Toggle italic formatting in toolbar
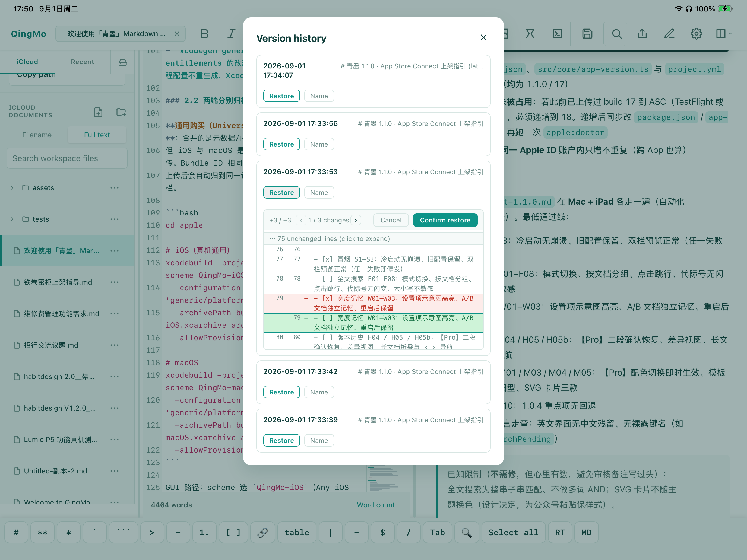Viewport: 747px width, 560px height. 231,34
